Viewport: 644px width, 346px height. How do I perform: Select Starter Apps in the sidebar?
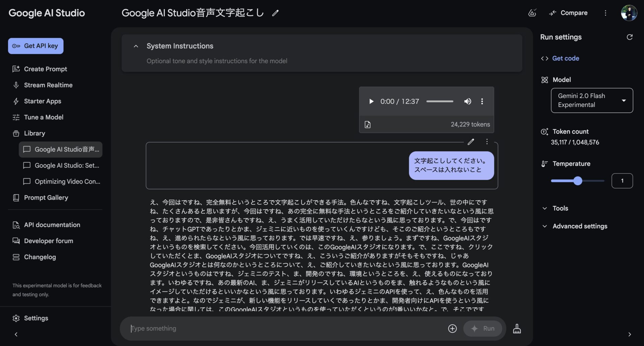(42, 101)
